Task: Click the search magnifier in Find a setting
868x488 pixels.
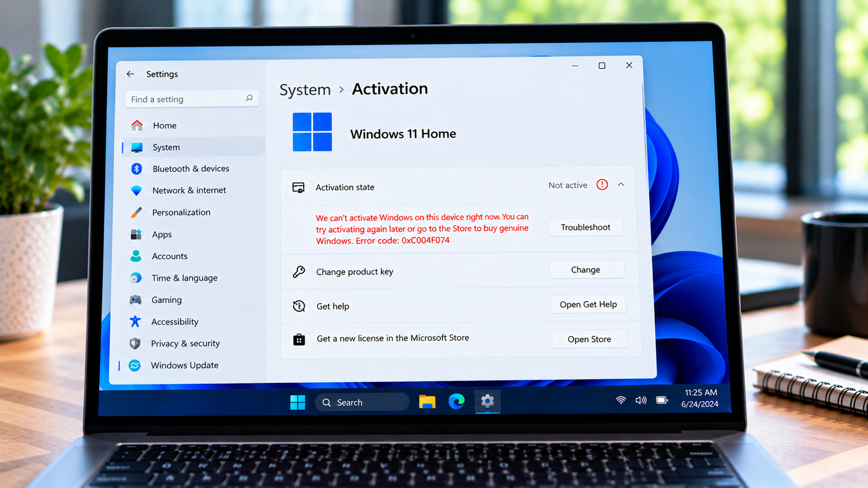Action: point(249,98)
